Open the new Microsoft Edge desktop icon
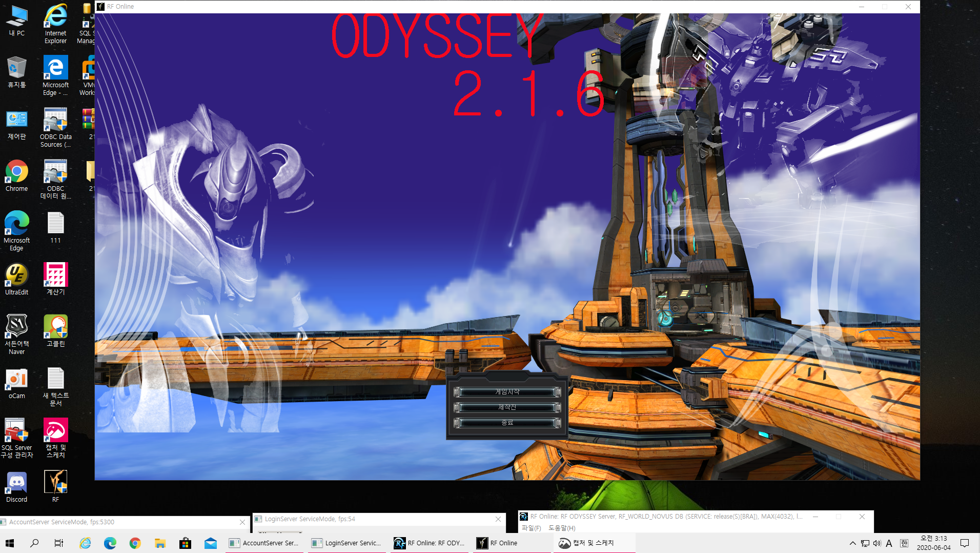 [x=16, y=231]
